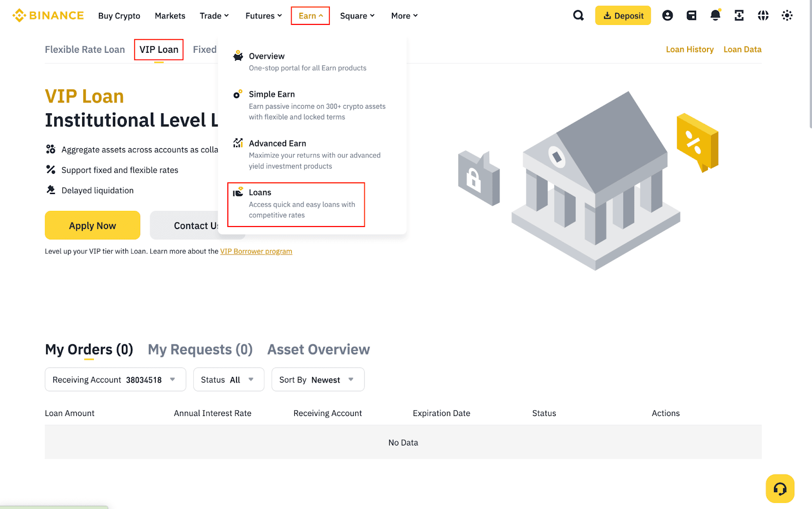Expand the Status All dropdown
Viewport: 812px width, 509px height.
coord(228,379)
